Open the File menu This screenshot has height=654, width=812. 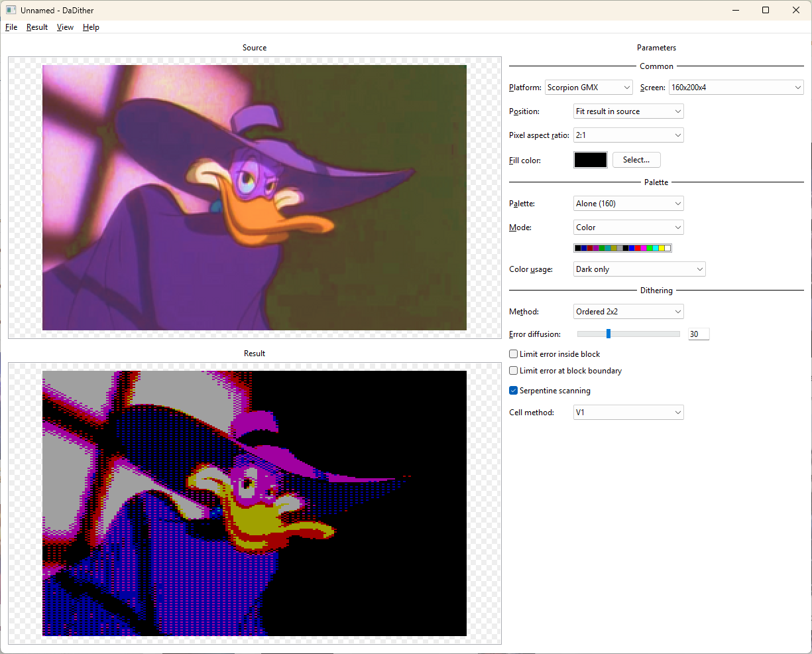(x=11, y=27)
